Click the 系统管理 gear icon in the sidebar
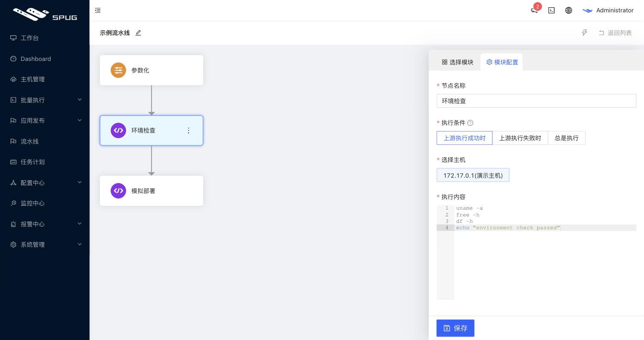This screenshot has height=340, width=644. click(x=13, y=245)
